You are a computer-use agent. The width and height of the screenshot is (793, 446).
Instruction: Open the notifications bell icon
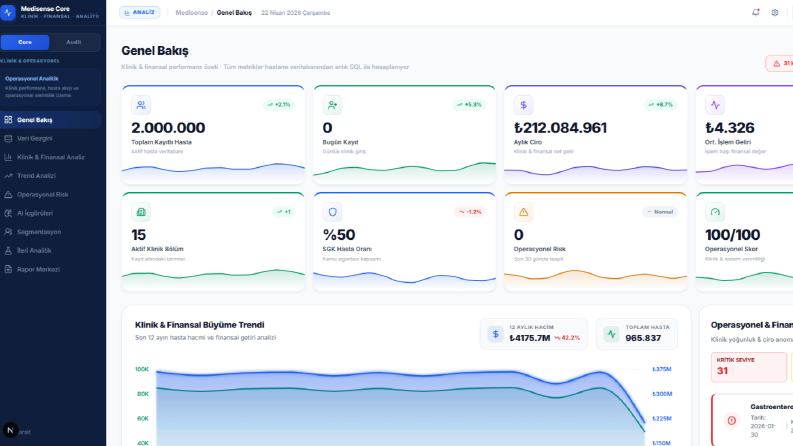(756, 13)
